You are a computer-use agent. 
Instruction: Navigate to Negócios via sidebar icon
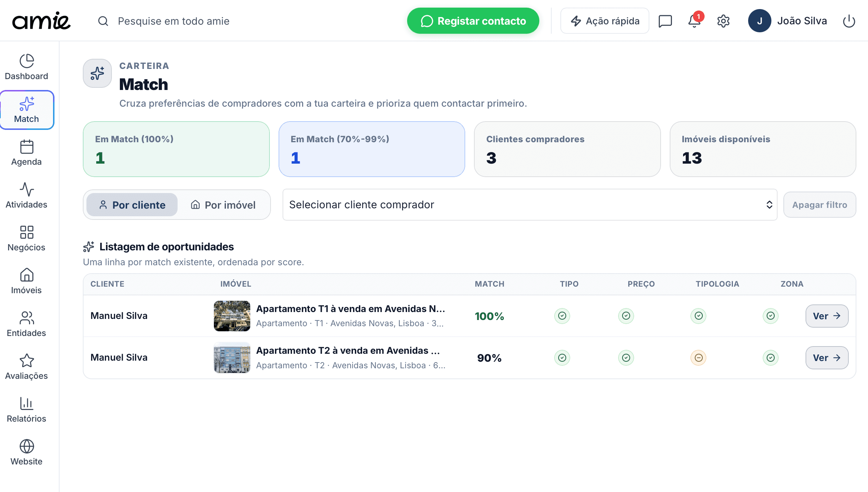click(26, 238)
